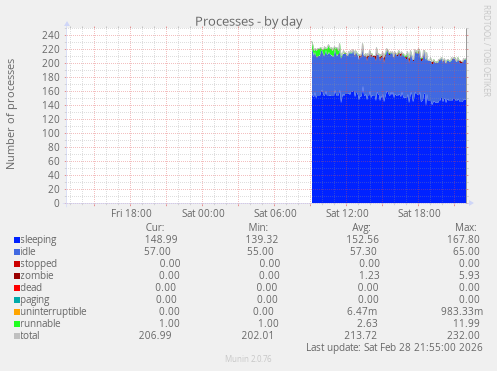Click the 240 y-axis tick label

(x=51, y=35)
